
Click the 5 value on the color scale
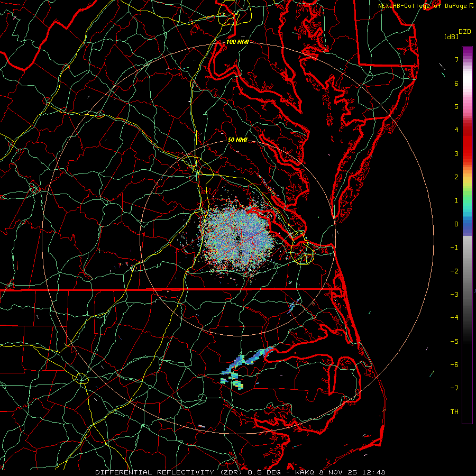(456, 106)
